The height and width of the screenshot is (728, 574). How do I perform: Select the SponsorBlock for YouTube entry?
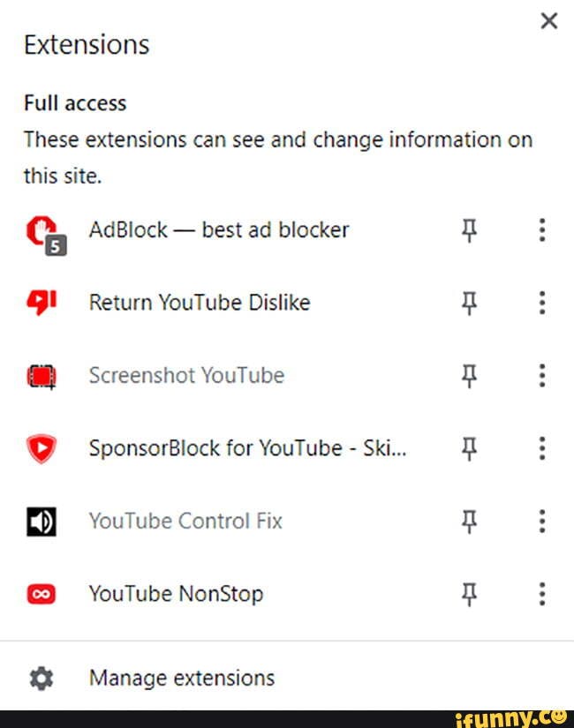[x=247, y=447]
